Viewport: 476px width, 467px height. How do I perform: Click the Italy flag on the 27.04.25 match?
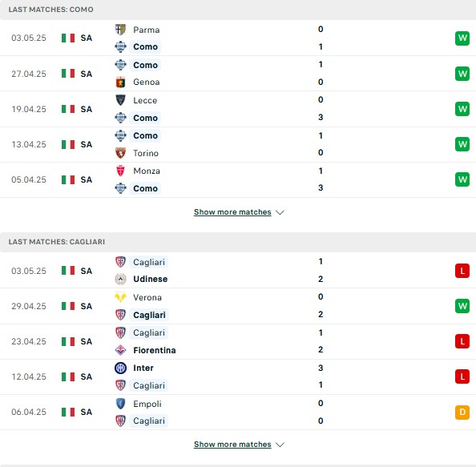(68, 74)
